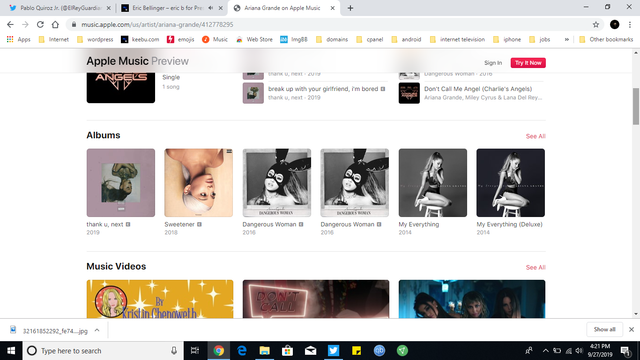The image size is (640, 360).
Task: Click See All for Albums
Action: pos(536,136)
